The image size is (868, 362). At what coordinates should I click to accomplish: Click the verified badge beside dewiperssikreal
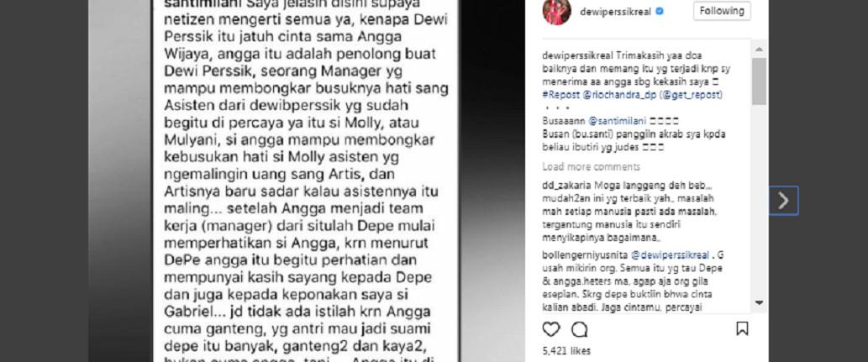tap(660, 11)
